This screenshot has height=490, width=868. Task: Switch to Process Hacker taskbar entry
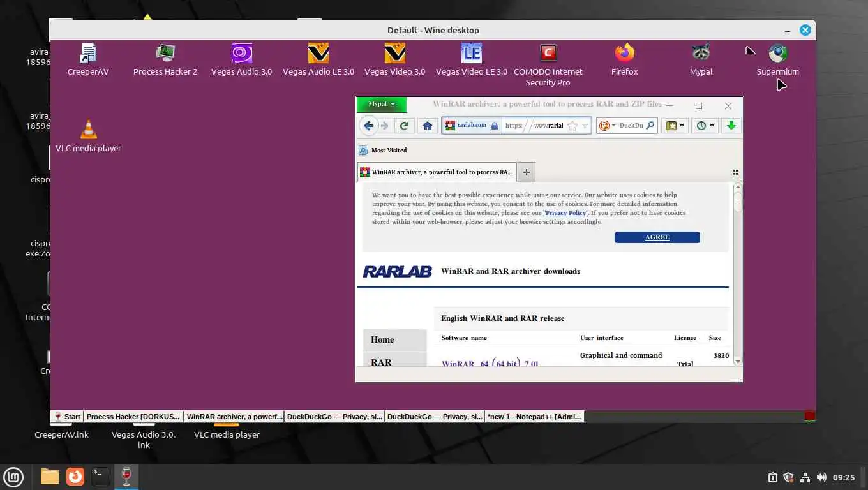(x=133, y=417)
